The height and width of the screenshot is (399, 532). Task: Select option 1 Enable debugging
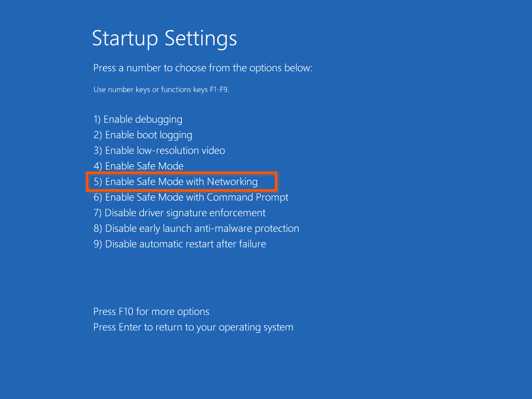(138, 119)
